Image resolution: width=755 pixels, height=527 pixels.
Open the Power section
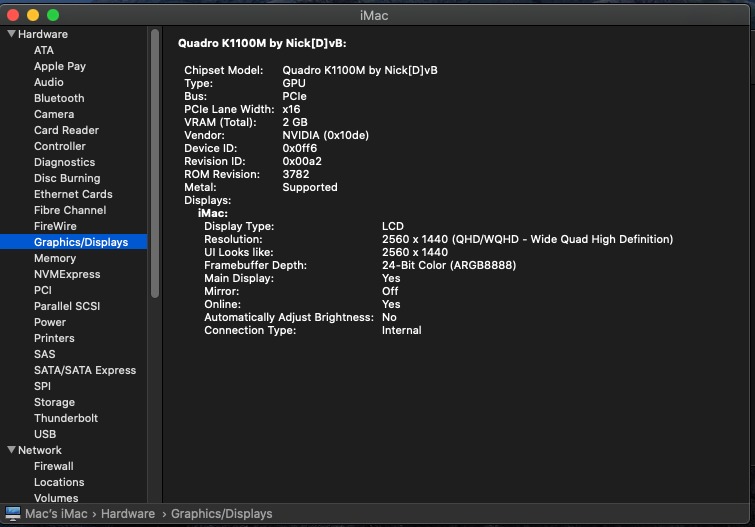[x=50, y=322]
